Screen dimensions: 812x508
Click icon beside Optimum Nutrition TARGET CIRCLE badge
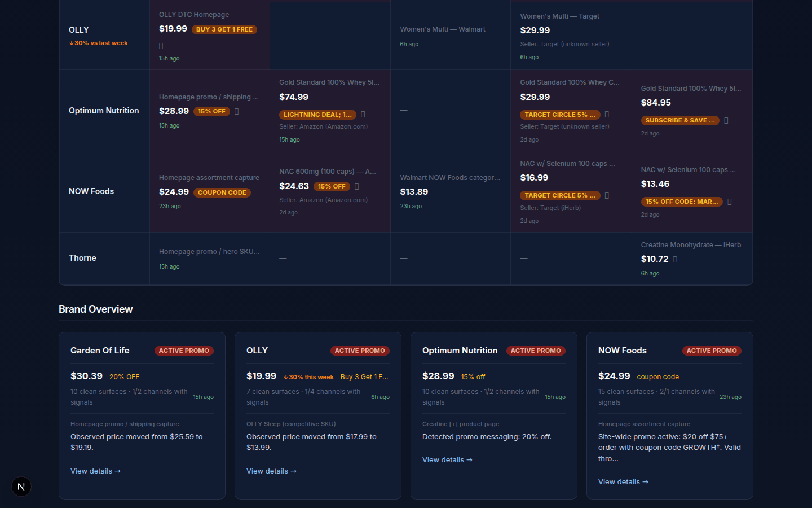[x=607, y=115]
